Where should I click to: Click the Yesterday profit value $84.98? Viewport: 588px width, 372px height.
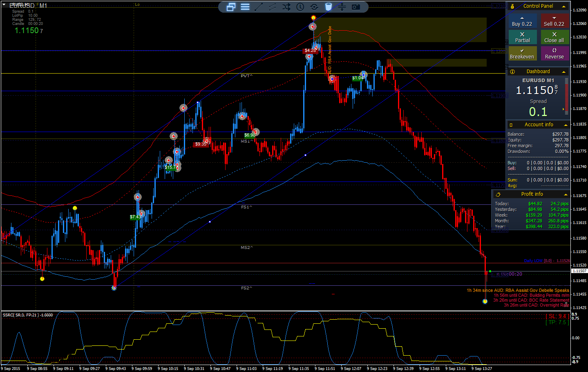pos(535,209)
